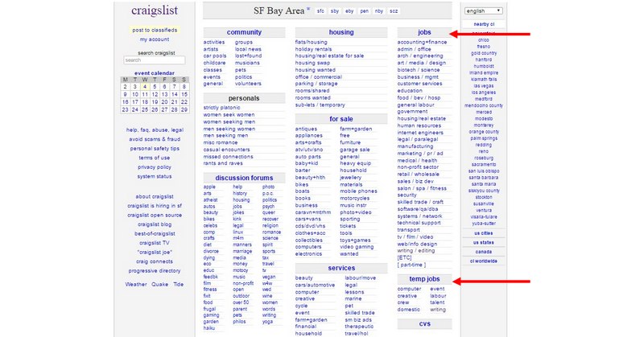Select the pen subarea tab
This screenshot has height=337, width=644.
click(x=365, y=11)
